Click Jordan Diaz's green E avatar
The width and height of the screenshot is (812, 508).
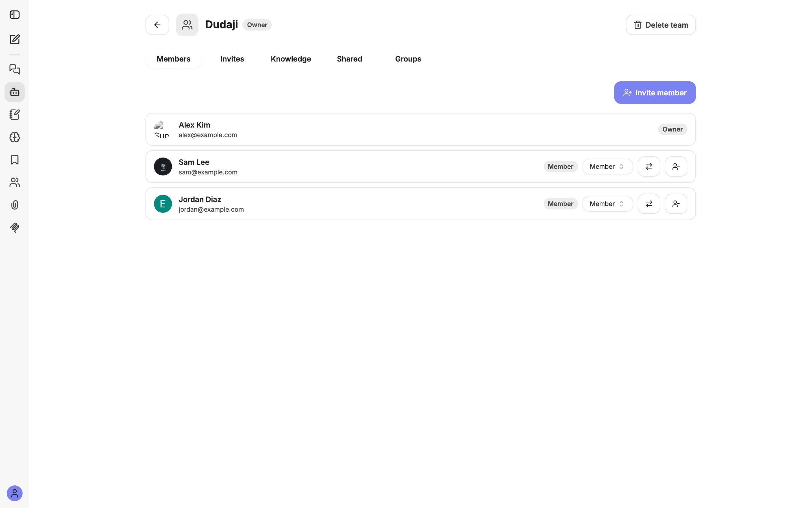click(163, 204)
